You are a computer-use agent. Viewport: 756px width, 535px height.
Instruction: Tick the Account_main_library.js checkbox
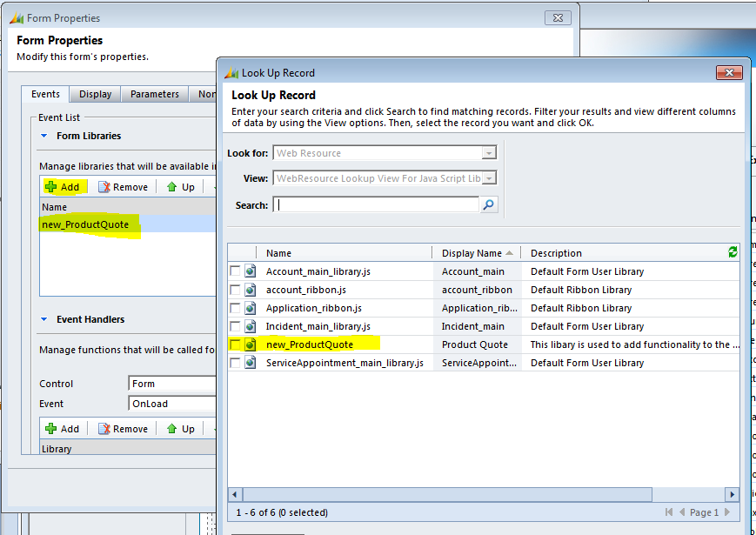[x=235, y=271]
